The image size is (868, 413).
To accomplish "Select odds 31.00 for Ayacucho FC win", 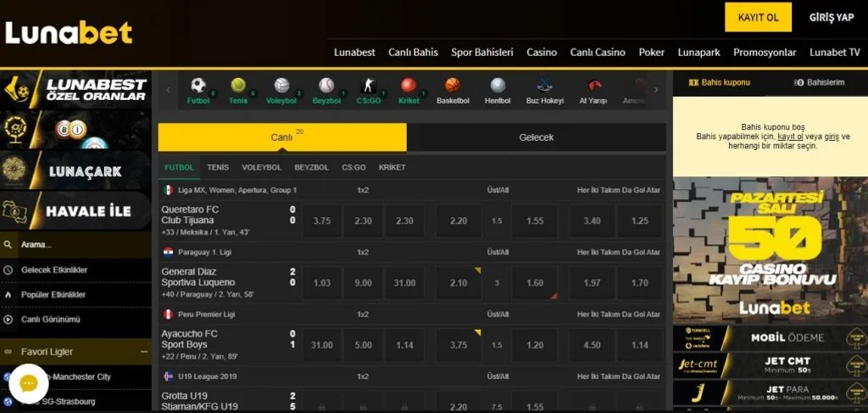I will (x=321, y=345).
